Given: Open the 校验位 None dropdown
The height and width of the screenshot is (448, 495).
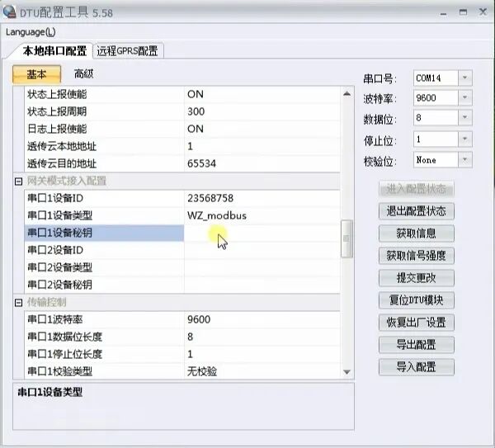Looking at the screenshot, I should point(464,160).
